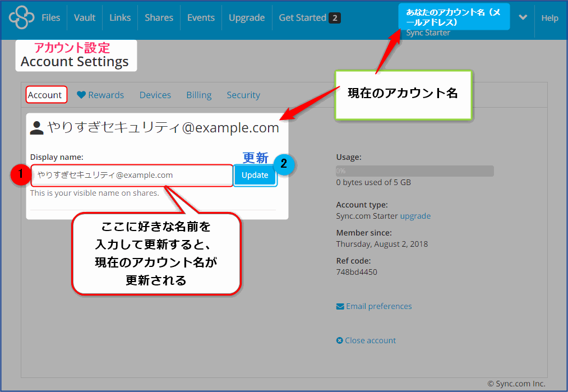Open the Vault menu

(85, 17)
